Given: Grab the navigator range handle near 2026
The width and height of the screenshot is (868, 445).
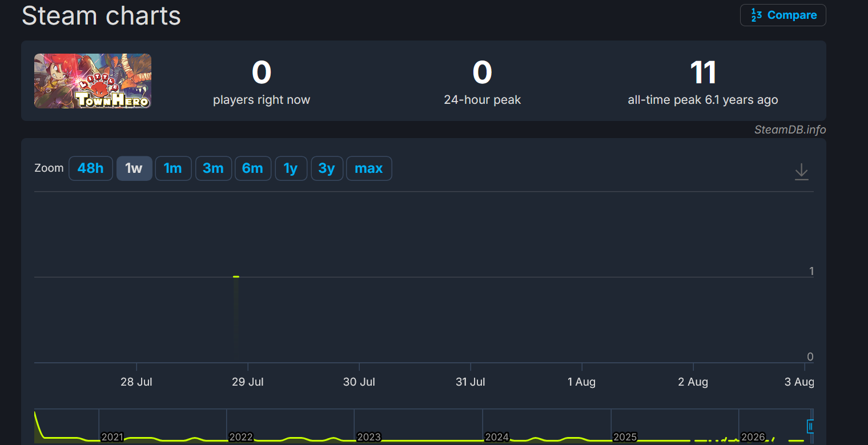Looking at the screenshot, I should [810, 426].
